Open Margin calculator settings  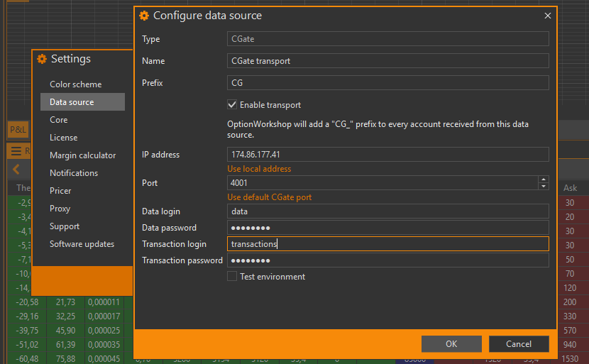point(82,155)
